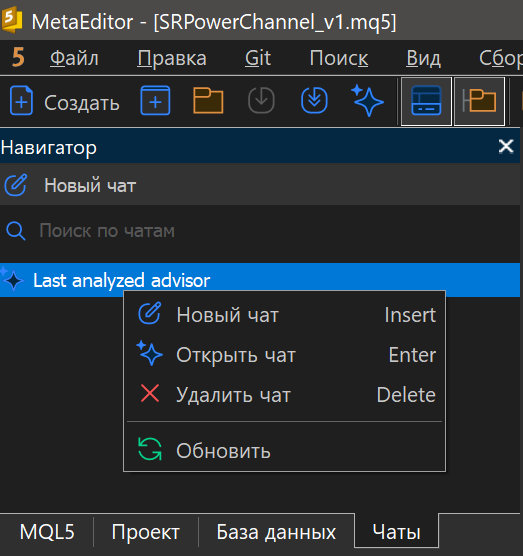This screenshot has width=523, height=556.
Task: Toggle the Navigator panel layout button
Action: pos(426,101)
